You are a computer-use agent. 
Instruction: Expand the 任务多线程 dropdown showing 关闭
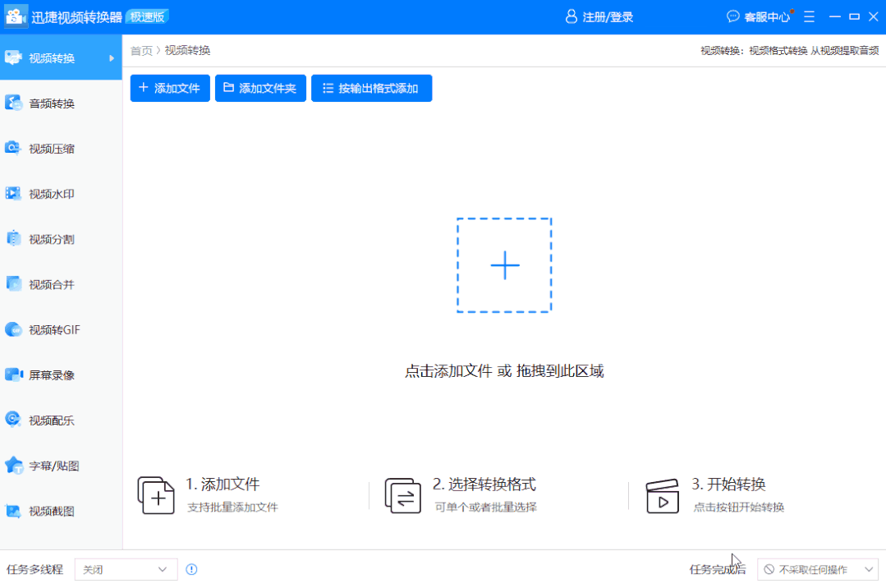(125, 568)
